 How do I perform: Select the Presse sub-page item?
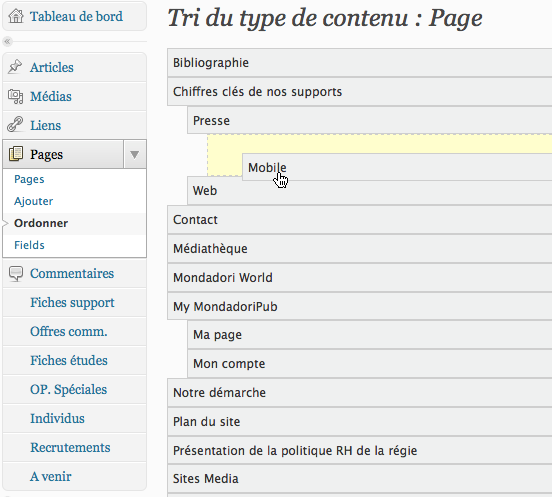(370, 120)
